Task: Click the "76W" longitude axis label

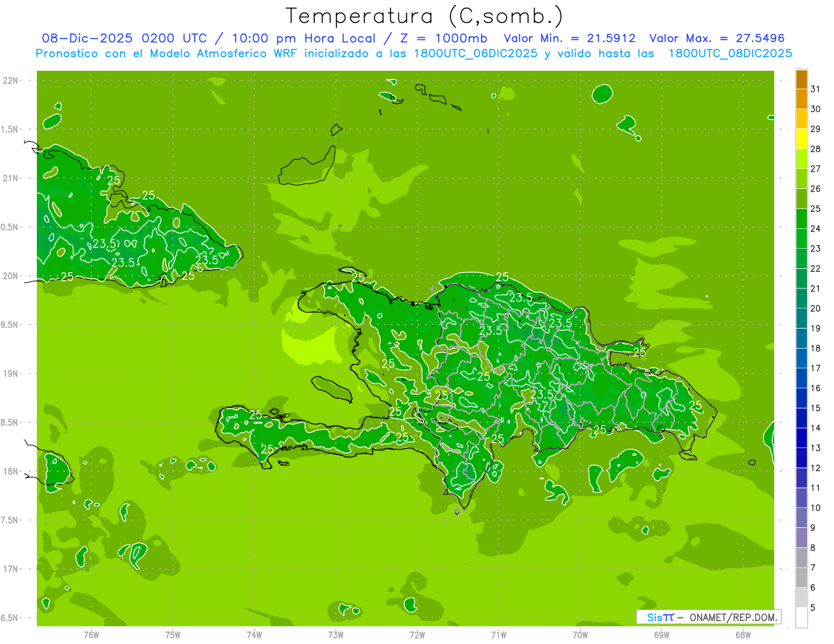Action: [x=91, y=634]
